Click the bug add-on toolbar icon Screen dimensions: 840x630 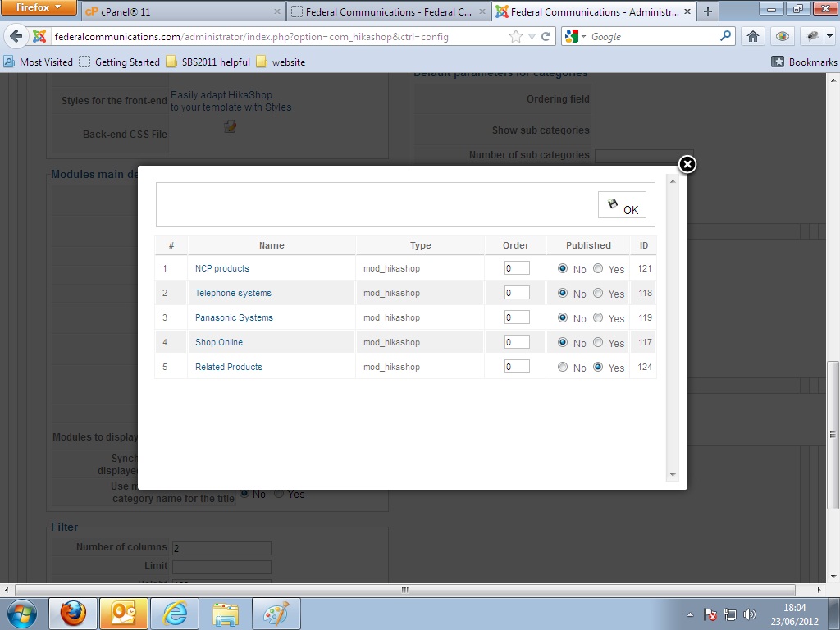click(812, 36)
